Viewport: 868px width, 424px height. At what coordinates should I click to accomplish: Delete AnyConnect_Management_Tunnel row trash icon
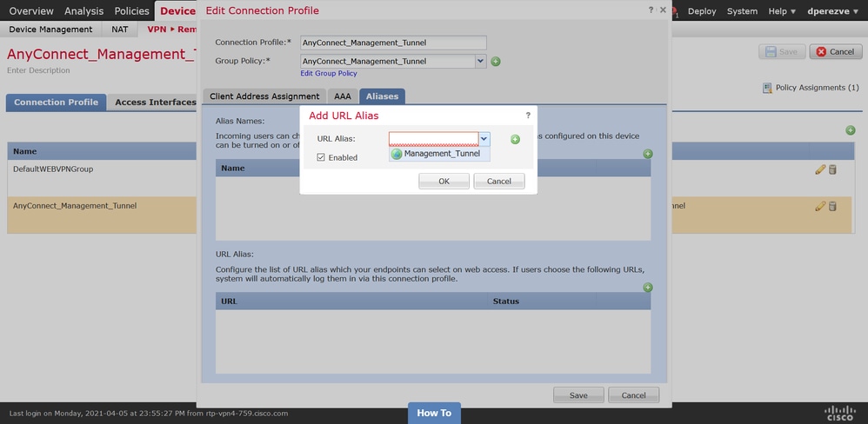click(x=832, y=206)
